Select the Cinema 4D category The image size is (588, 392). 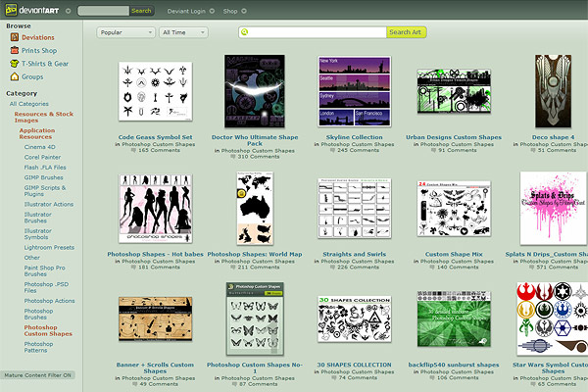pos(39,147)
